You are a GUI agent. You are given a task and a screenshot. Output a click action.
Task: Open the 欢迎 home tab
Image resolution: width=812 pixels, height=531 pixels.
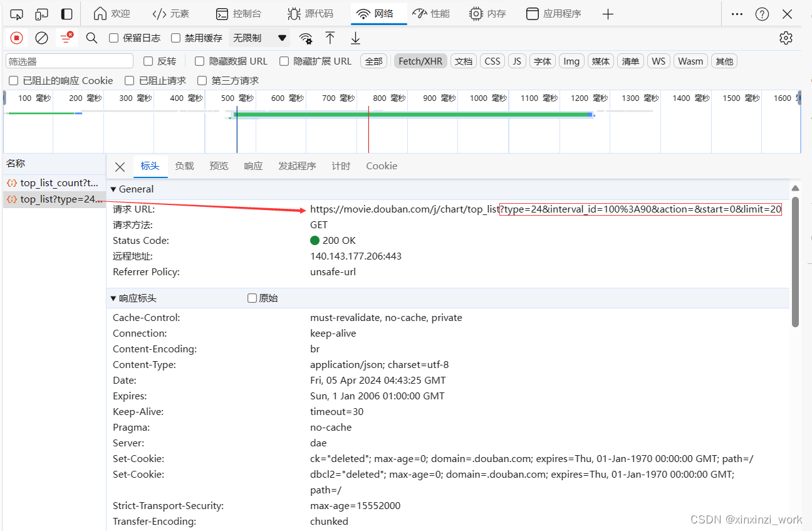click(x=112, y=14)
